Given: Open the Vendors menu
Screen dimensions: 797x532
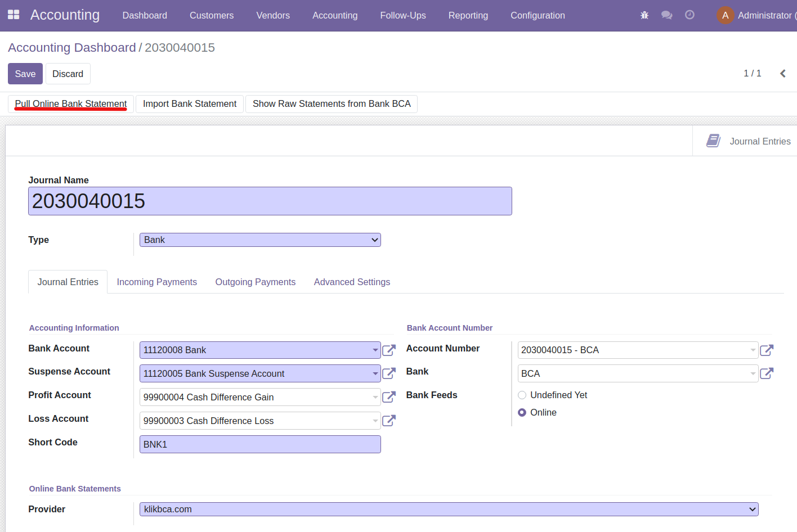Looking at the screenshot, I should point(273,15).
